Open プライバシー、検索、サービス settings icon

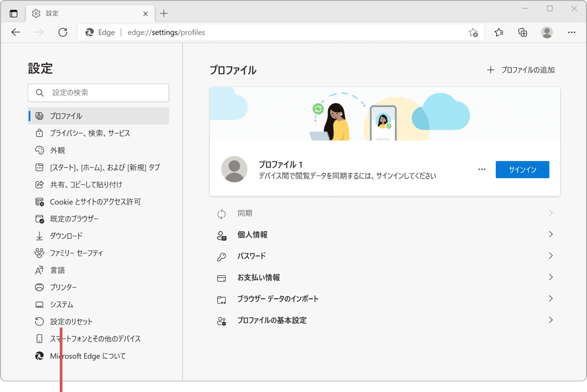pyautogui.click(x=39, y=133)
